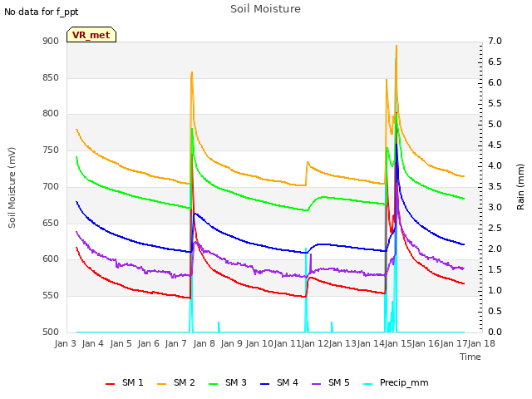The height and width of the screenshot is (399, 532).
Task: Click the Soil Moisture chart title
Action: pos(266,9)
